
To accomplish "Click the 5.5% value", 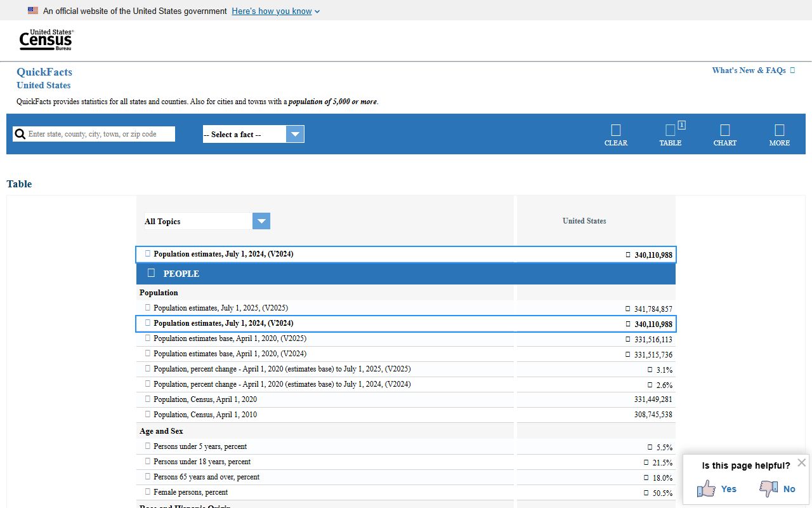I will click(664, 447).
